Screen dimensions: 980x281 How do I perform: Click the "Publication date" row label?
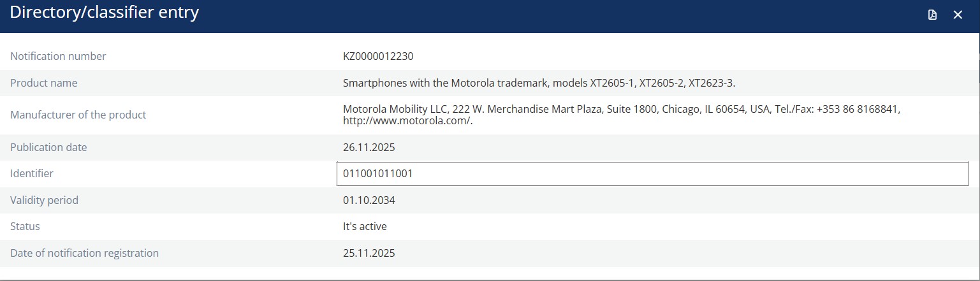[x=48, y=147]
